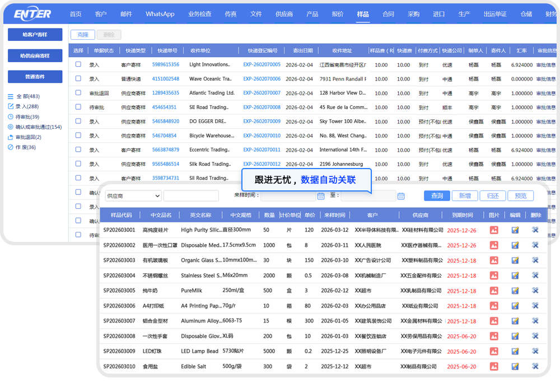Open calendar for sample start date
Screen dimensions: 560x392
pyautogui.click(x=321, y=195)
